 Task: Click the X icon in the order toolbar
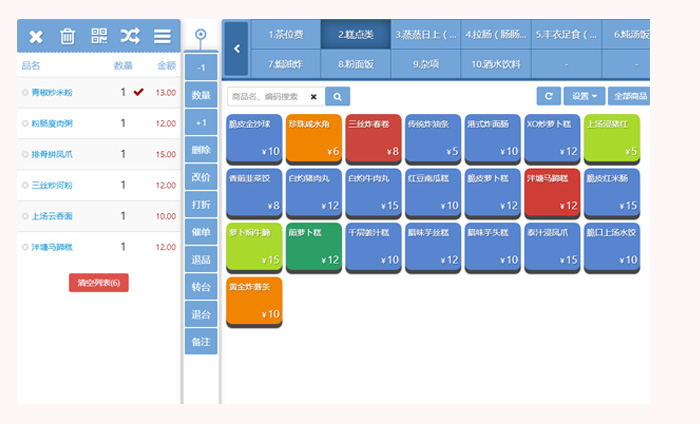[36, 36]
